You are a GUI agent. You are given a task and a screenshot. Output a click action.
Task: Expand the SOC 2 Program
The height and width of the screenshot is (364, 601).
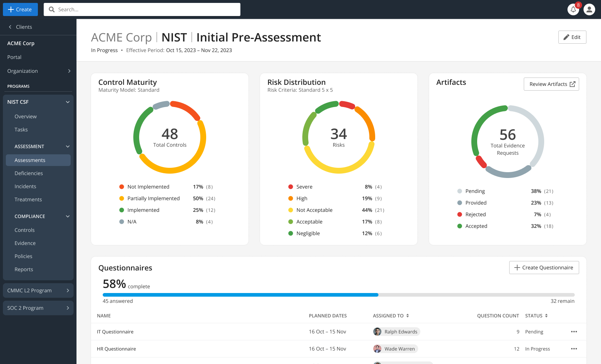tap(38, 308)
